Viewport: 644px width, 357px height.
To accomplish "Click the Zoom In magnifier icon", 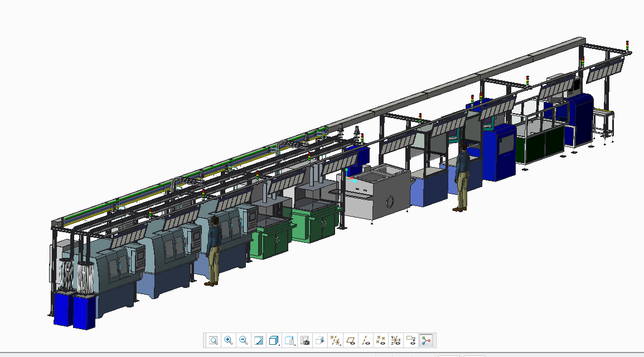I will click(x=228, y=340).
